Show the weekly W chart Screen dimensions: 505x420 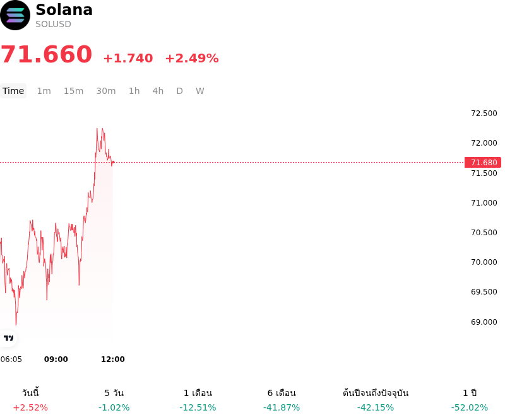pyautogui.click(x=200, y=91)
